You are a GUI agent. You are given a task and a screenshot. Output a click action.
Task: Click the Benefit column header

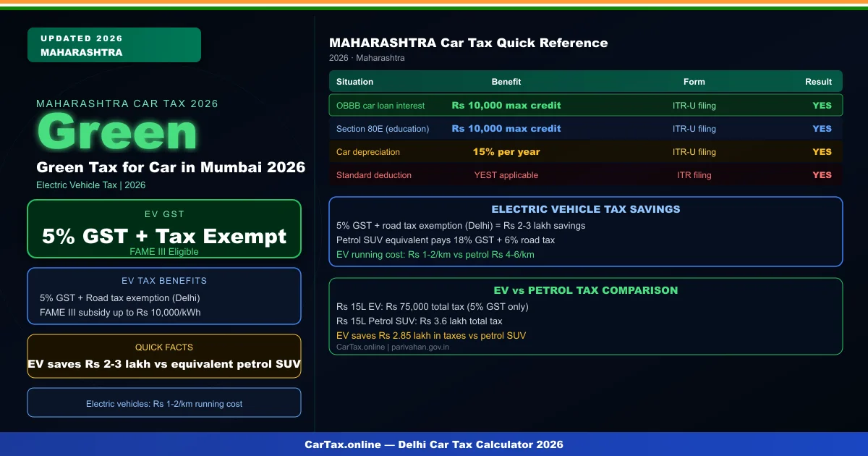point(506,82)
